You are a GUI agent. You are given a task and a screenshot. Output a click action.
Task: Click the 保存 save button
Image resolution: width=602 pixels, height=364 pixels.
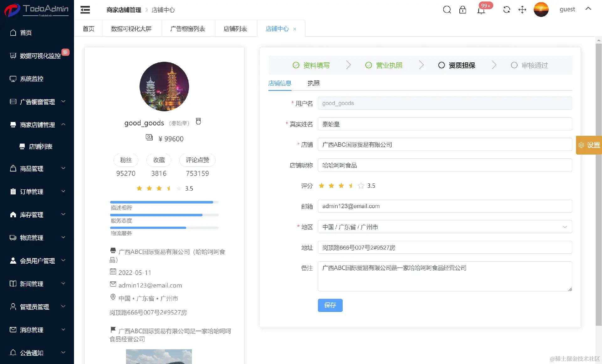point(330,305)
